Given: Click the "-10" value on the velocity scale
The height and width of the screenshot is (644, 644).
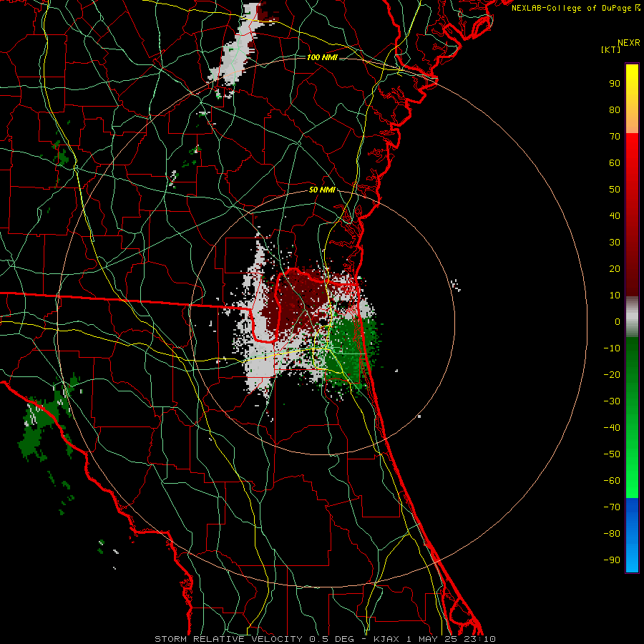Looking at the screenshot, I should [612, 348].
